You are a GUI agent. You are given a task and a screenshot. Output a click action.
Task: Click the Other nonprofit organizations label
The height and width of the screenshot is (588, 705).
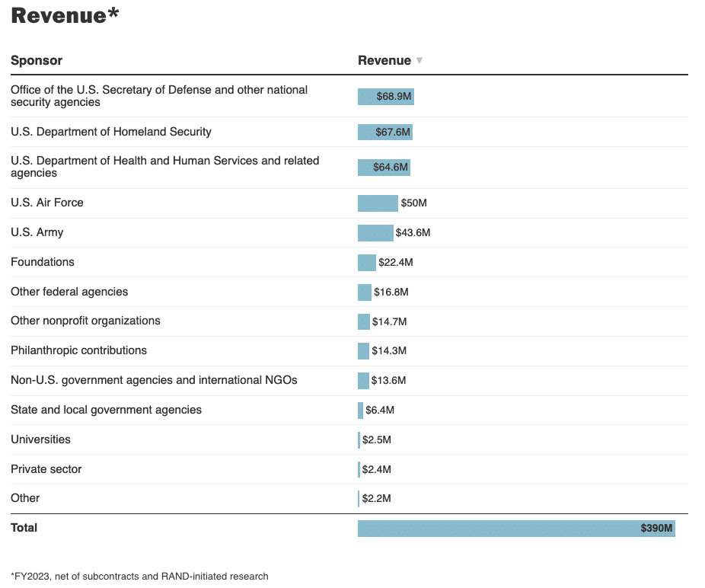pos(85,321)
